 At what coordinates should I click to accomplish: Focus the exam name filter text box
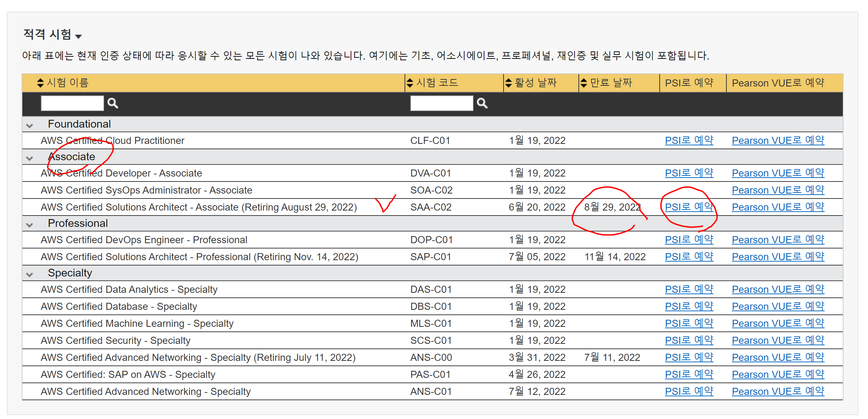click(72, 103)
